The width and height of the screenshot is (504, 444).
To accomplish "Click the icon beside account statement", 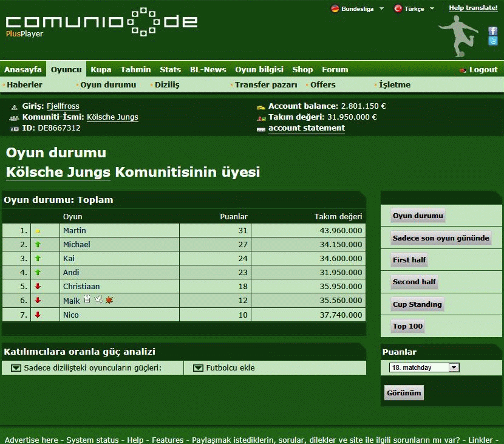I will tap(261, 129).
